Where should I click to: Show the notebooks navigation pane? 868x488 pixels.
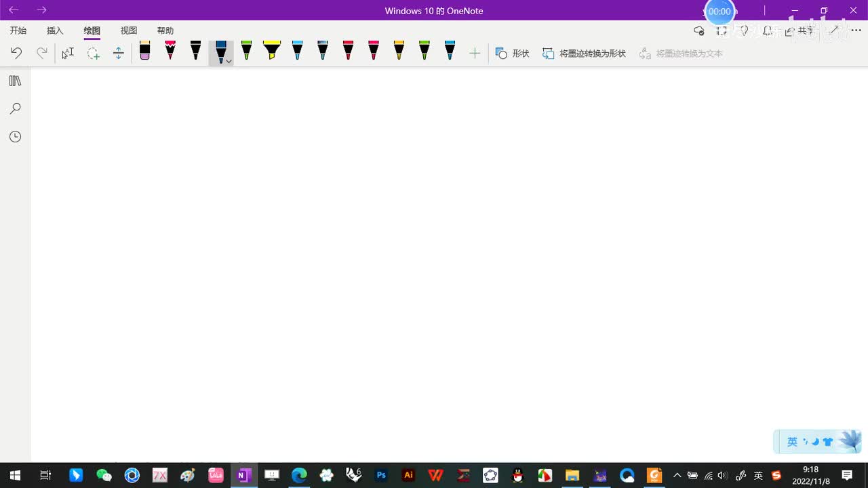[15, 81]
